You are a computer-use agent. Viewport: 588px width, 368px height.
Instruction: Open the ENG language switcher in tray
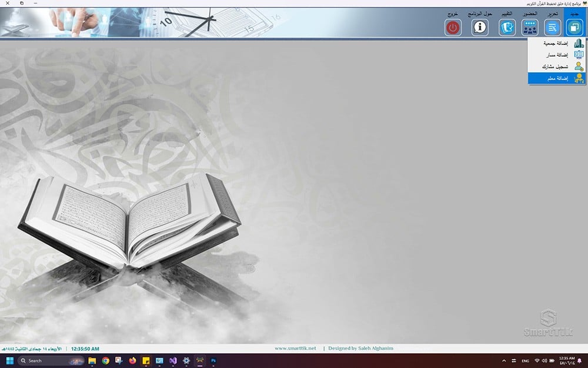(525, 360)
